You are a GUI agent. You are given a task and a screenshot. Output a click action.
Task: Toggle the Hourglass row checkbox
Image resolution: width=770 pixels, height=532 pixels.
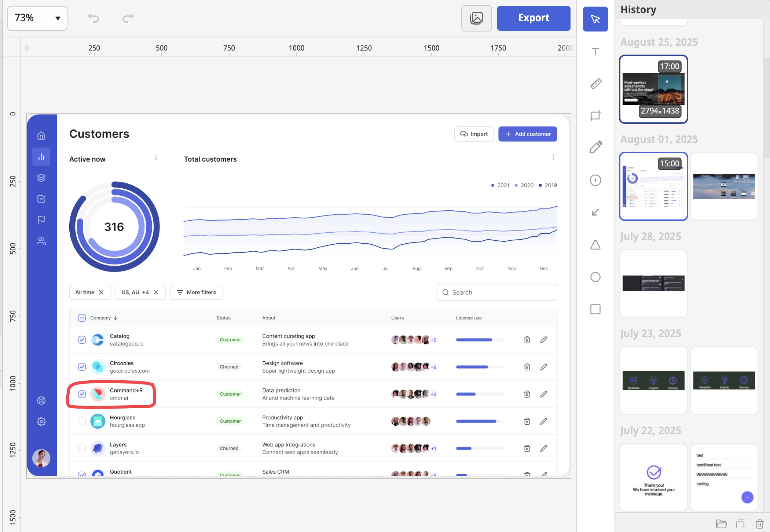pos(82,421)
